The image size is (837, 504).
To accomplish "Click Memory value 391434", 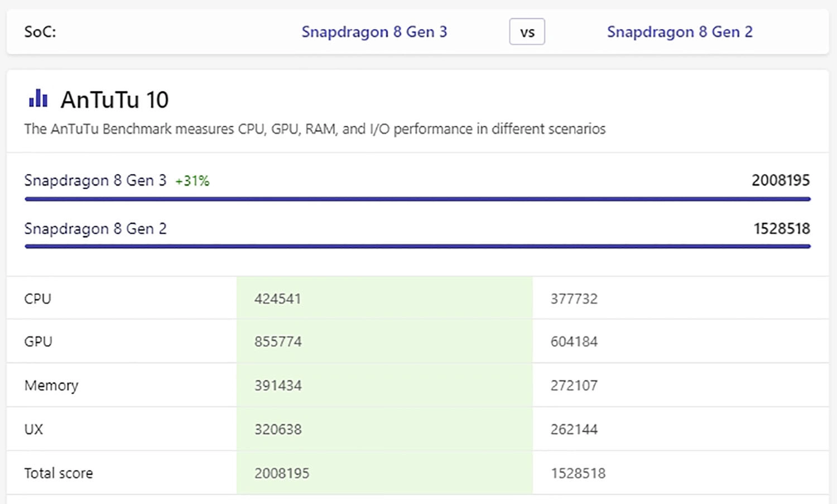I will point(278,386).
